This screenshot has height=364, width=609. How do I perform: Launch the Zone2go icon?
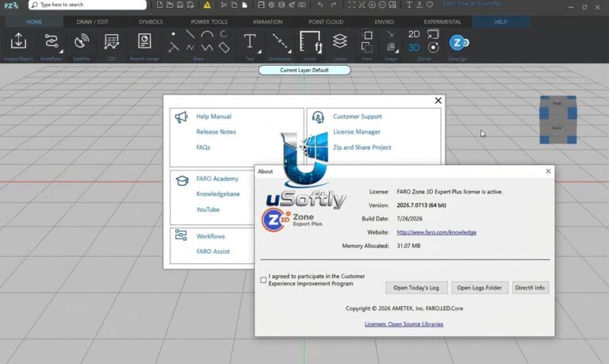[458, 42]
